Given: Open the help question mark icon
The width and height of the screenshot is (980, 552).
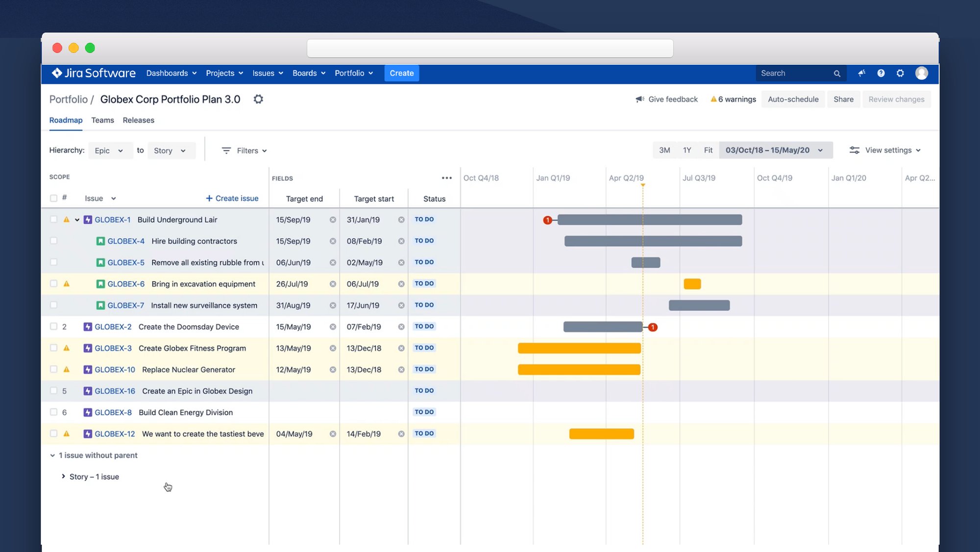Looking at the screenshot, I should pyautogui.click(x=881, y=73).
